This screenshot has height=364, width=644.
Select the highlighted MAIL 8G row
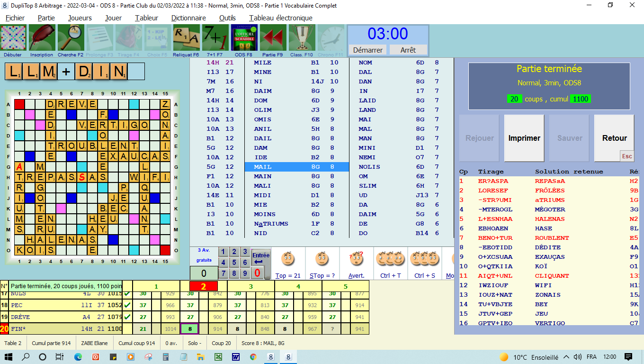[296, 167]
